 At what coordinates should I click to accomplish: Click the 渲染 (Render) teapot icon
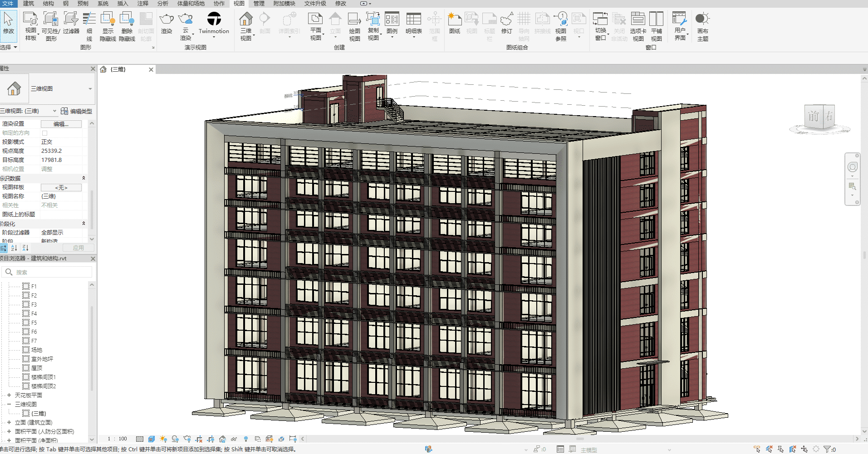[x=167, y=19]
